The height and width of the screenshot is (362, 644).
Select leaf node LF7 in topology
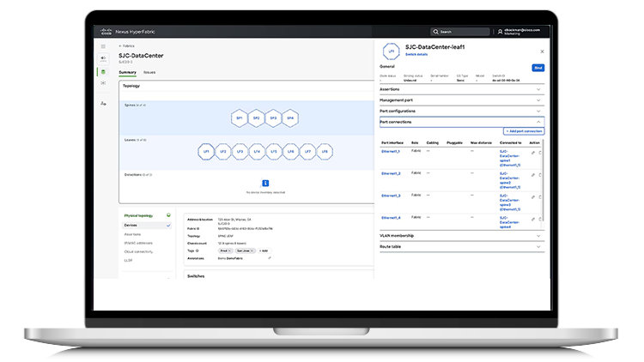(x=307, y=152)
